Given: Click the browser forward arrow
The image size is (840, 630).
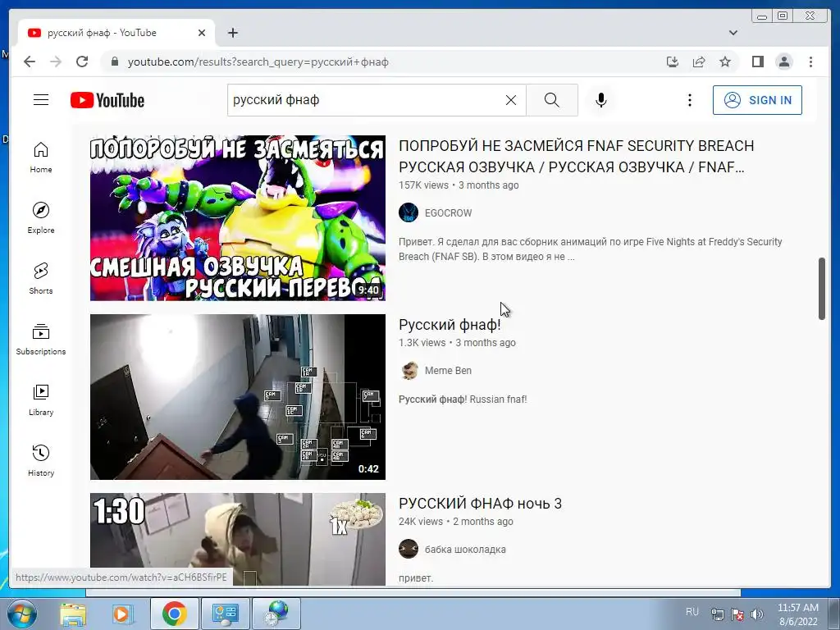Looking at the screenshot, I should point(56,62).
